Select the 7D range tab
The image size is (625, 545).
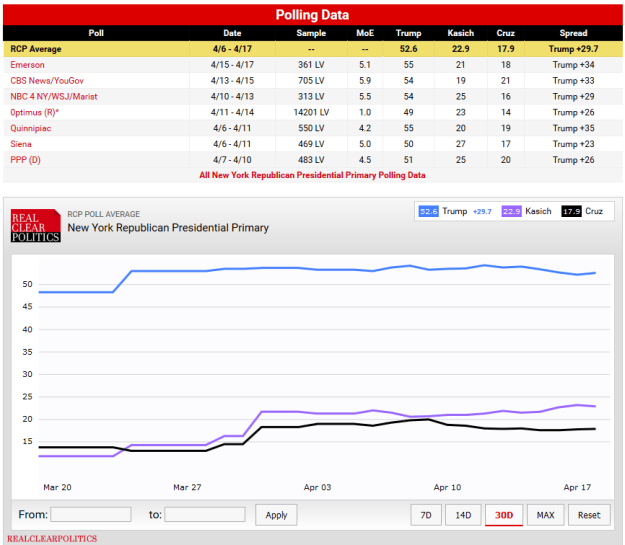(426, 515)
